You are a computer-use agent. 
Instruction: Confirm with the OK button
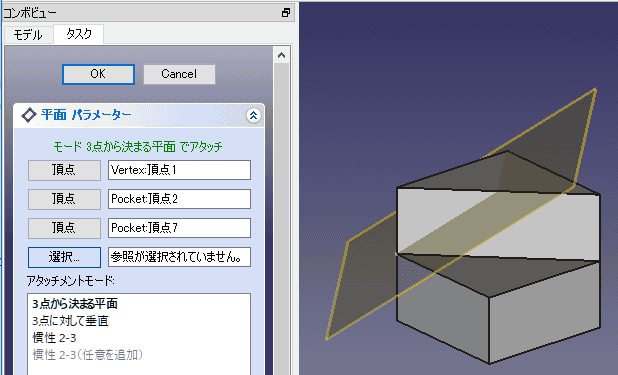[98, 74]
